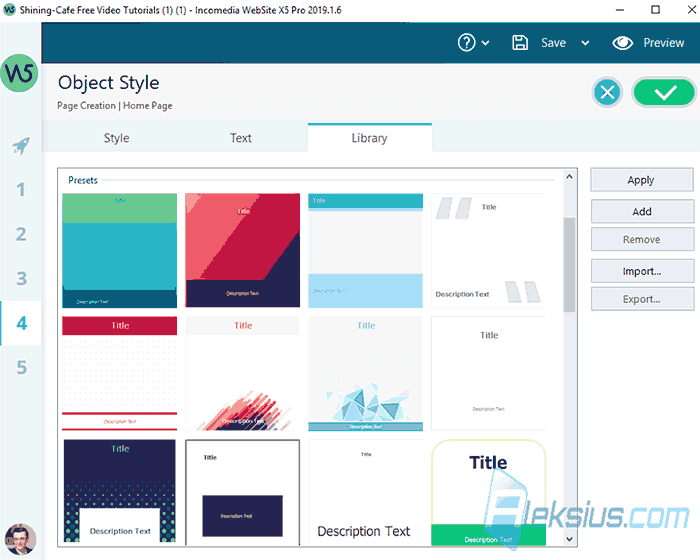Click the Add button

click(x=642, y=211)
